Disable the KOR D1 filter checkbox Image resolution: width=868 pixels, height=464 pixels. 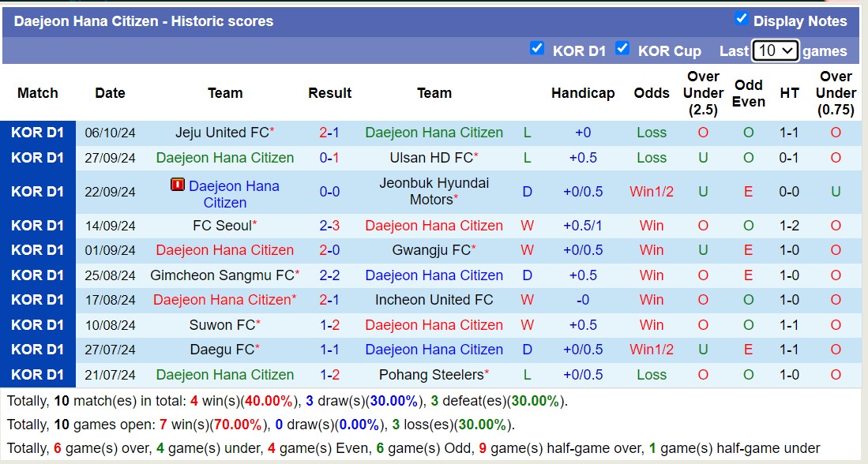(539, 50)
